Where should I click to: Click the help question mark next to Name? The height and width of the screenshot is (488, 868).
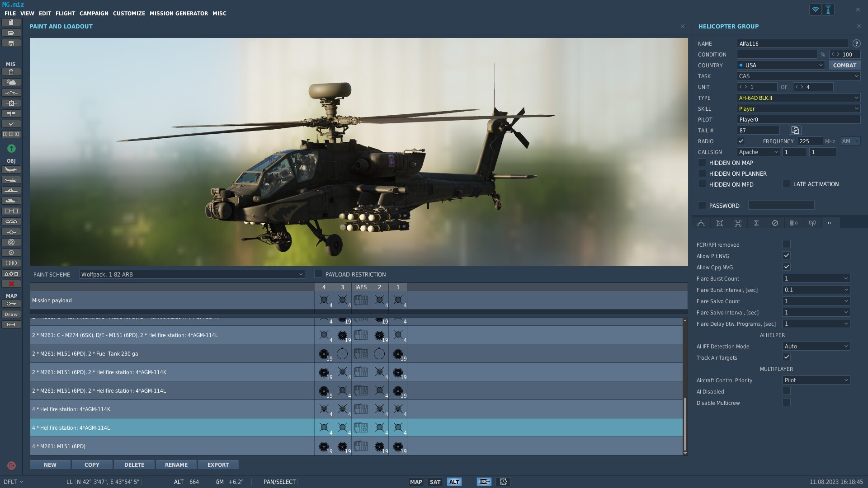tap(856, 44)
